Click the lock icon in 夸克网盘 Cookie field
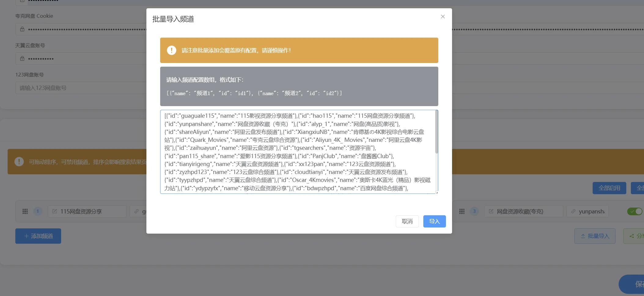This screenshot has width=644, height=296. (22, 29)
